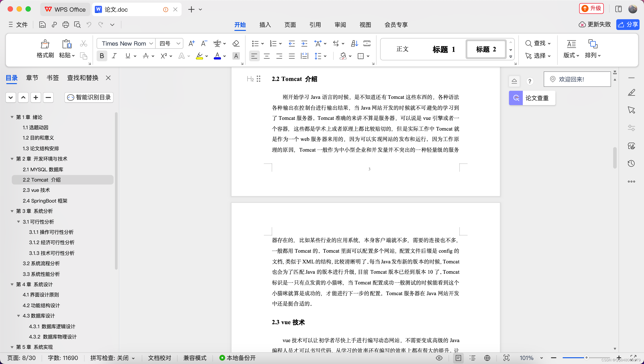The width and height of the screenshot is (644, 364).
Task: Click the increase font size icon
Action: 191,44
